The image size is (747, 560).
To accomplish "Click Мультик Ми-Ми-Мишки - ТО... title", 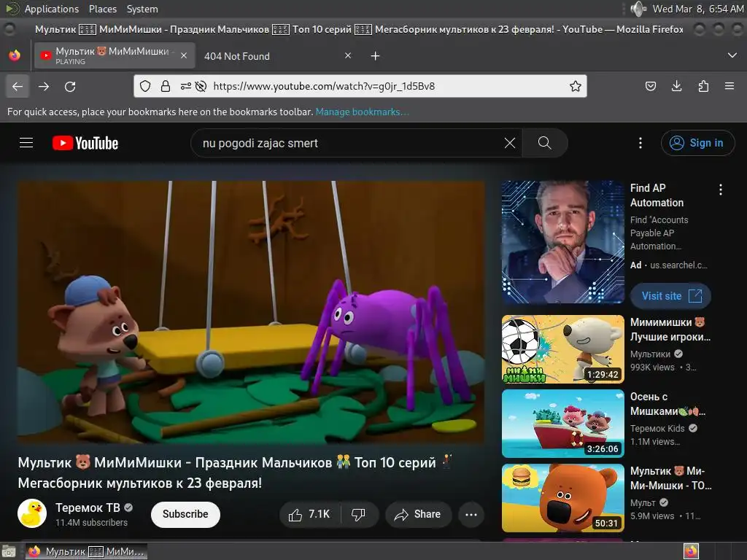I will (671, 478).
